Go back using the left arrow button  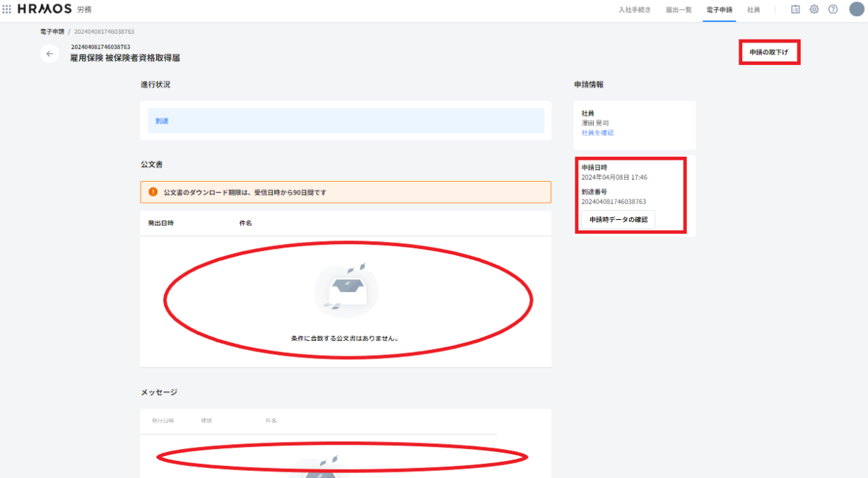coord(49,54)
